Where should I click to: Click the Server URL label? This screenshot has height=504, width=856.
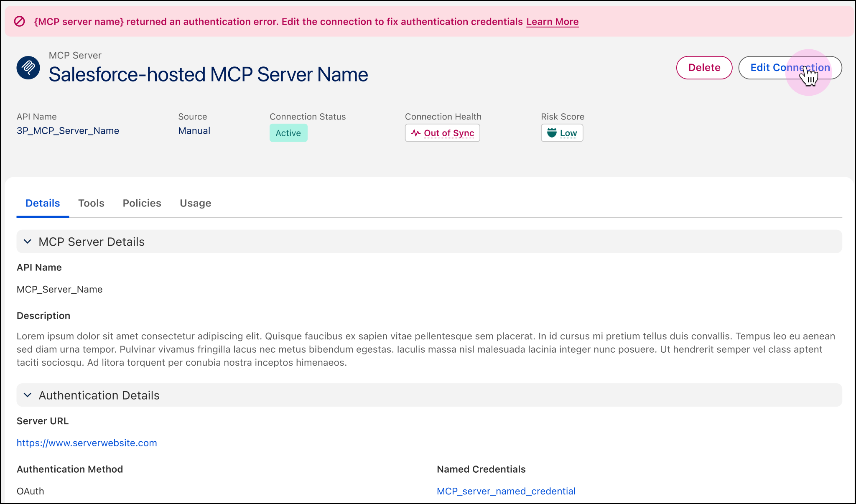[43, 421]
